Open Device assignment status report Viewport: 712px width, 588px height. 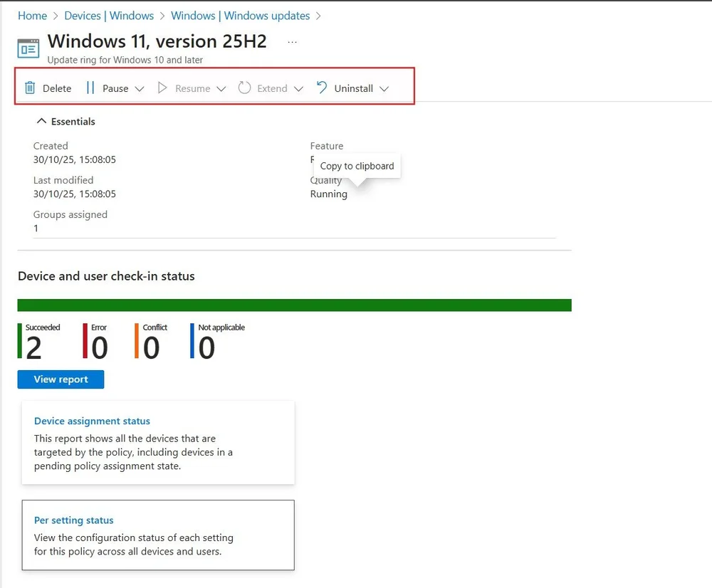[x=92, y=421]
